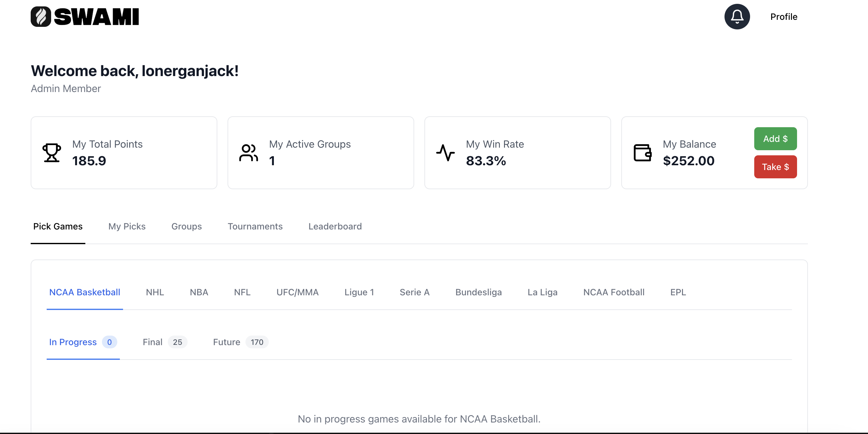The width and height of the screenshot is (868, 434).
Task: Show Final games with 25 count
Action: pyautogui.click(x=165, y=342)
